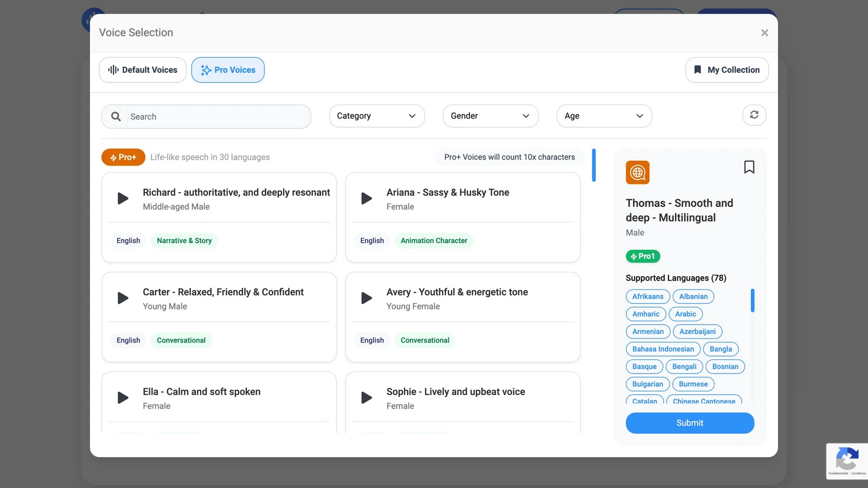The width and height of the screenshot is (868, 488).
Task: Choose the Bulgarian language tag
Action: pos(648,384)
